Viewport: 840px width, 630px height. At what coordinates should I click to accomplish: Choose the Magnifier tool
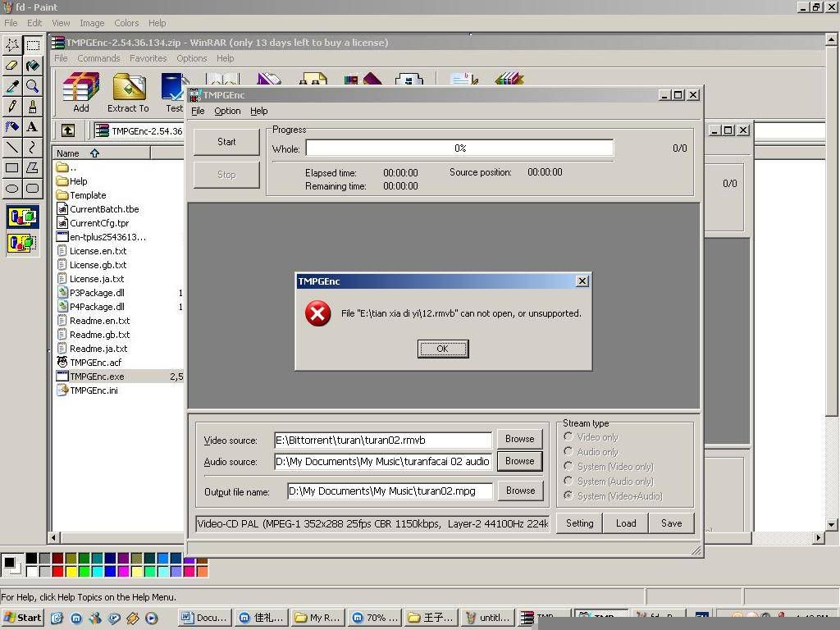click(x=33, y=86)
